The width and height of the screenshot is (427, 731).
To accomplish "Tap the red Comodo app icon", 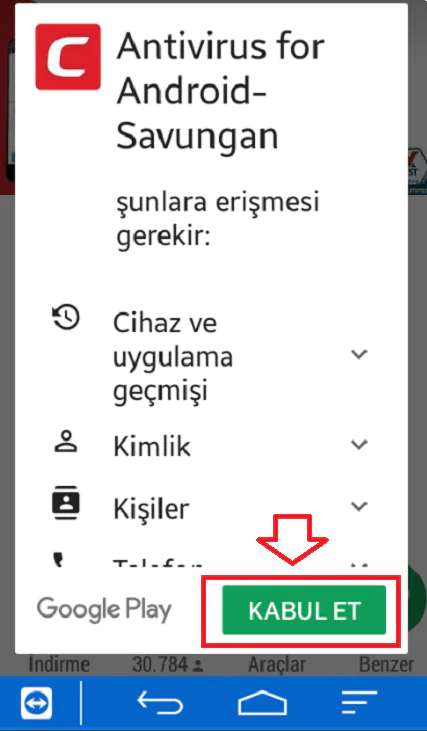I will (x=68, y=56).
